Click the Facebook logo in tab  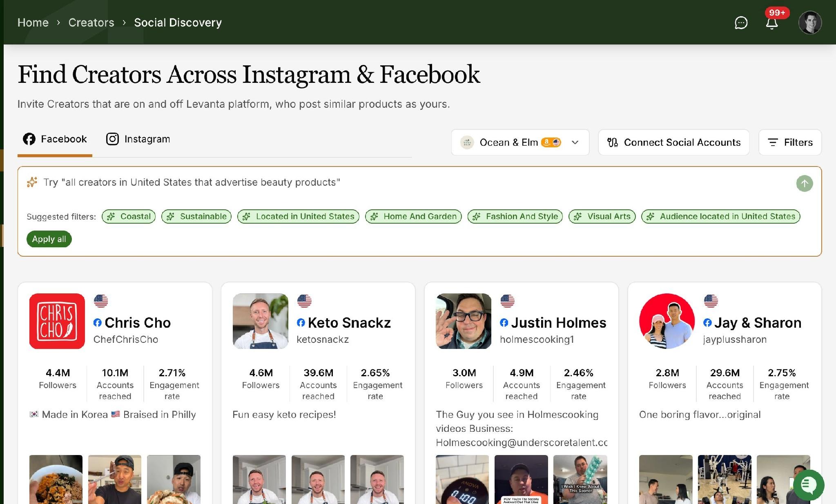29,139
